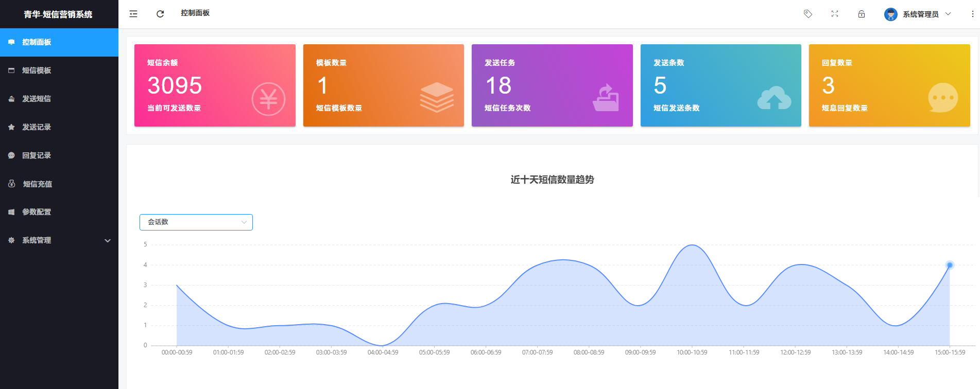Viewport: 980px width, 389px height.
Task: Click the refresh page icon
Action: pos(160,14)
